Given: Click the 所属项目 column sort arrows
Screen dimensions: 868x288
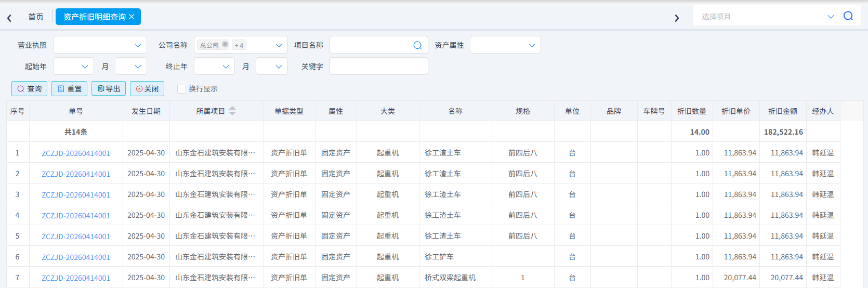Looking at the screenshot, I should tap(232, 111).
